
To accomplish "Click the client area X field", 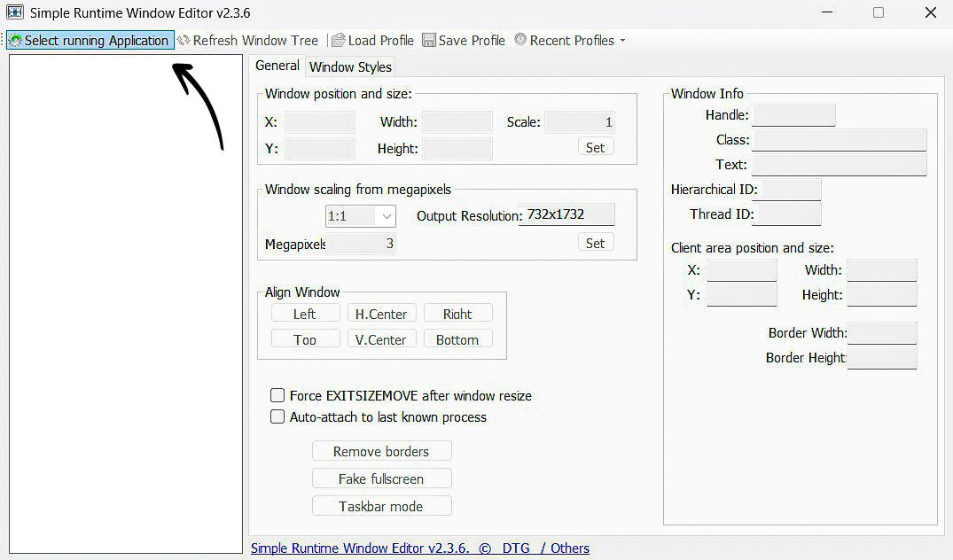I will point(741,270).
